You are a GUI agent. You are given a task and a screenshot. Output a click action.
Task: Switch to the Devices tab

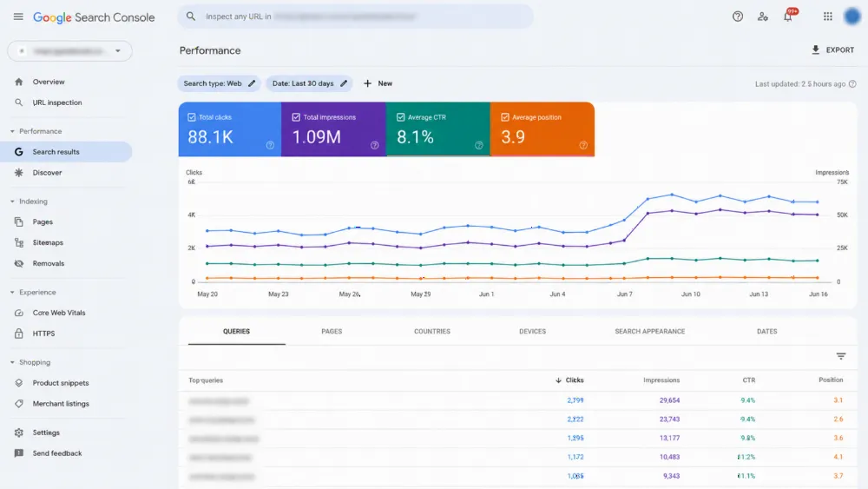[x=533, y=331]
